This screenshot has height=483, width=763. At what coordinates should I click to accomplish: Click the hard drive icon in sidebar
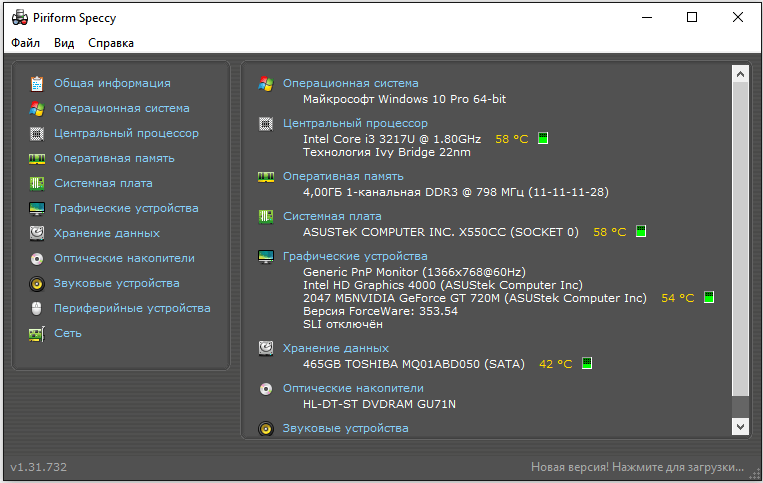point(37,233)
